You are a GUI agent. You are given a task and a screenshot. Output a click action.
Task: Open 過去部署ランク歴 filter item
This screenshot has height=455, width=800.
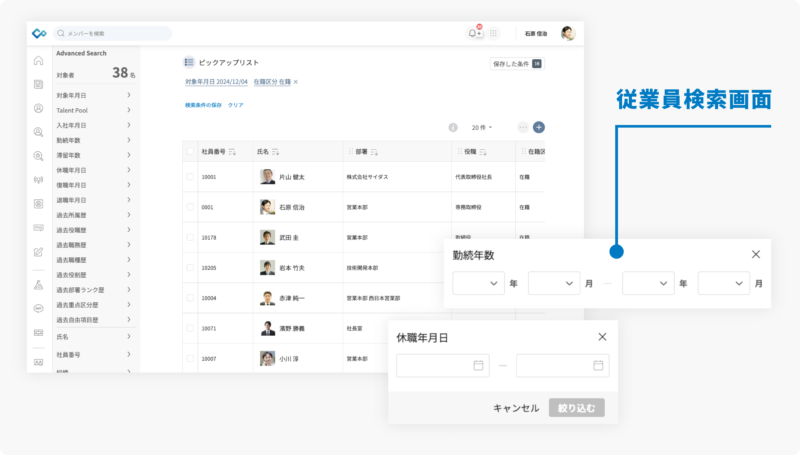93,290
